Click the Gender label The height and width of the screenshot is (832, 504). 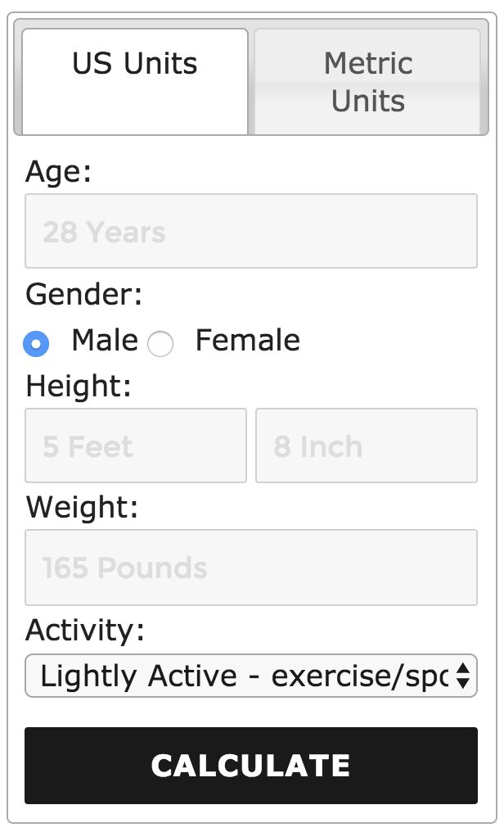[x=84, y=294]
